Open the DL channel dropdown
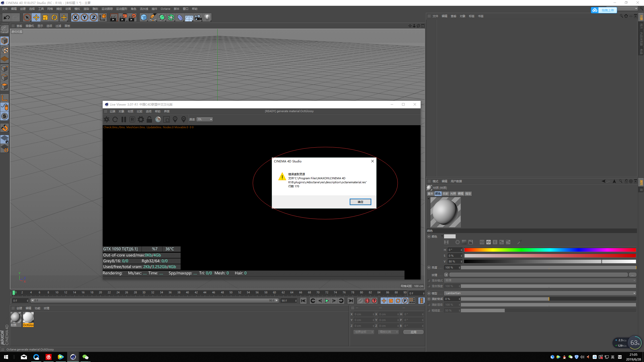 pos(205,119)
